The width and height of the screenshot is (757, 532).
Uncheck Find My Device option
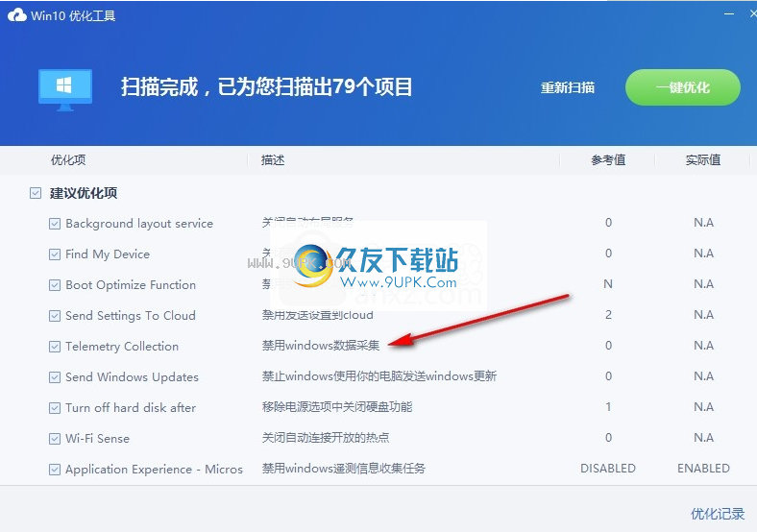pyautogui.click(x=55, y=254)
